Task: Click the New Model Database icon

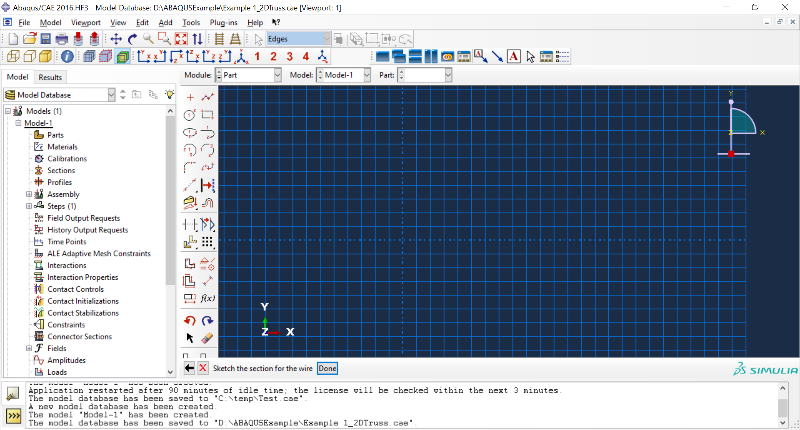Action: click(x=13, y=39)
